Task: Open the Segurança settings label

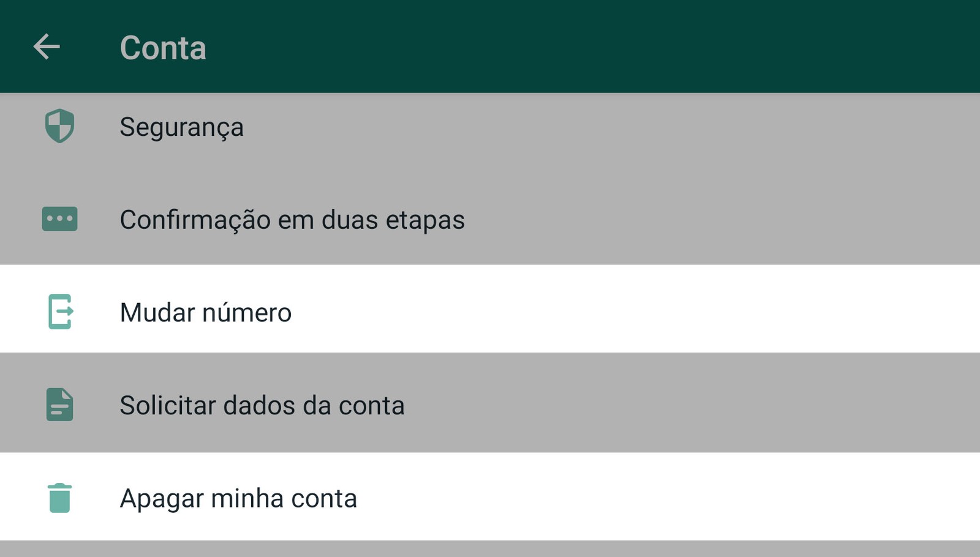Action: click(x=181, y=127)
